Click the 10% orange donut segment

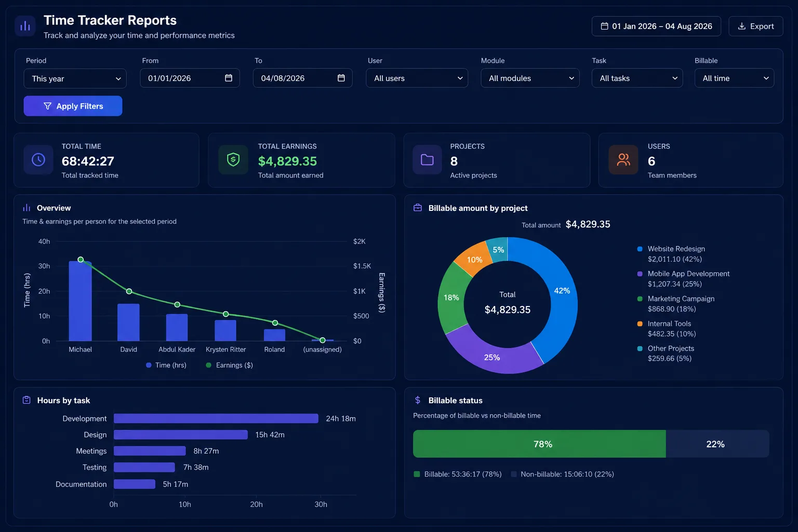pos(474,260)
